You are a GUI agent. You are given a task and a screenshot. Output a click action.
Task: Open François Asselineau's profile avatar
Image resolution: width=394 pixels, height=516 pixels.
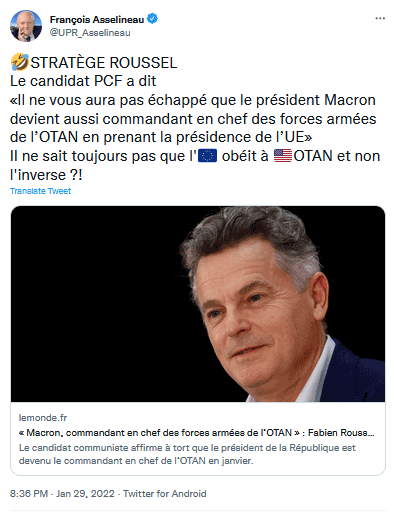[x=26, y=26]
